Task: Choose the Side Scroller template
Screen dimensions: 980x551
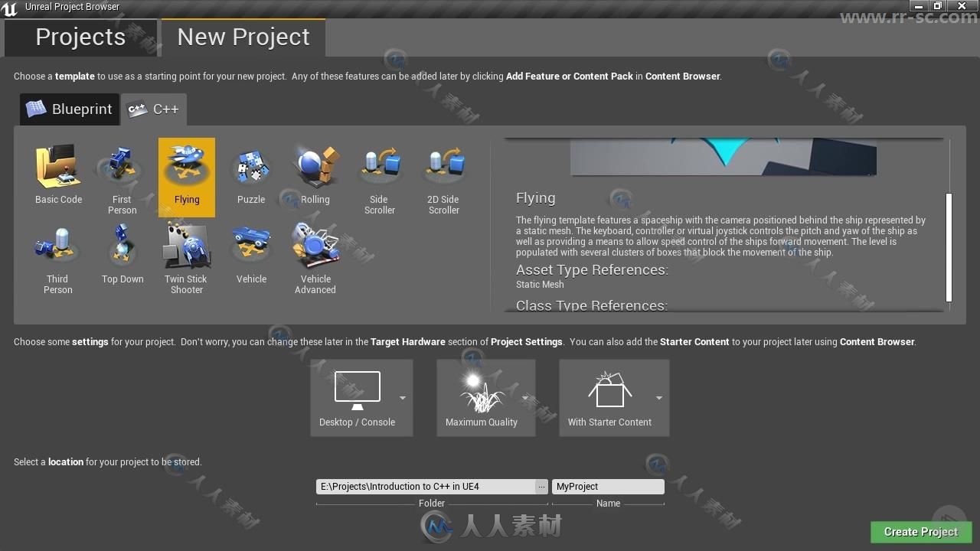Action: coord(380,178)
